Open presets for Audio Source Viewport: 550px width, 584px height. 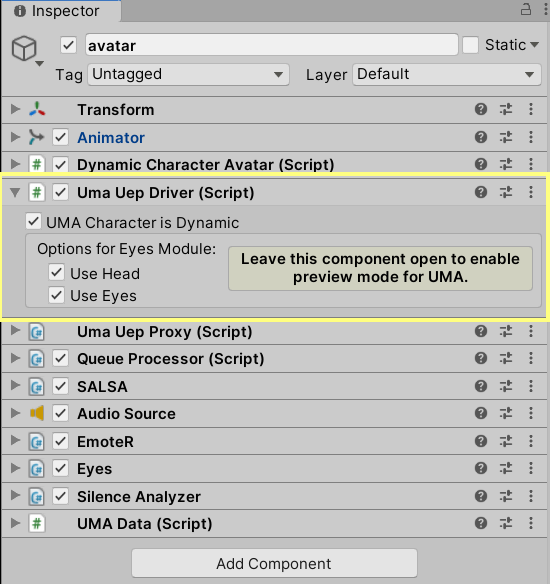point(506,413)
